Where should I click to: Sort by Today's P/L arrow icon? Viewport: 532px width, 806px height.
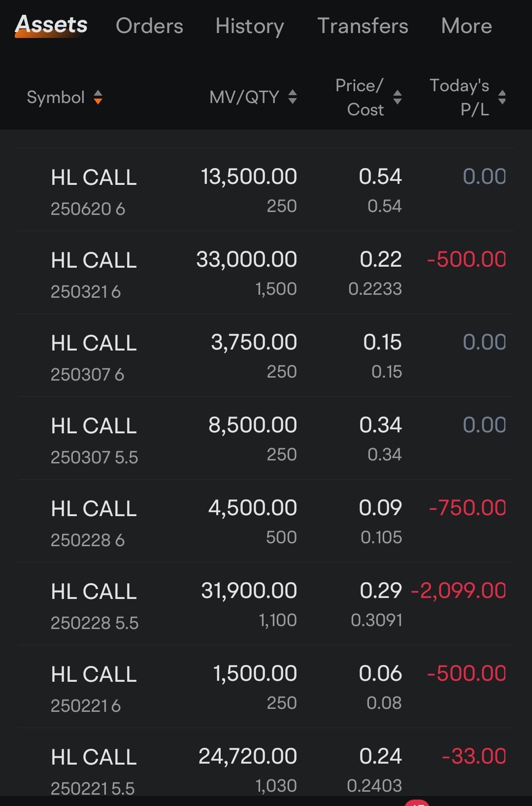pos(502,97)
